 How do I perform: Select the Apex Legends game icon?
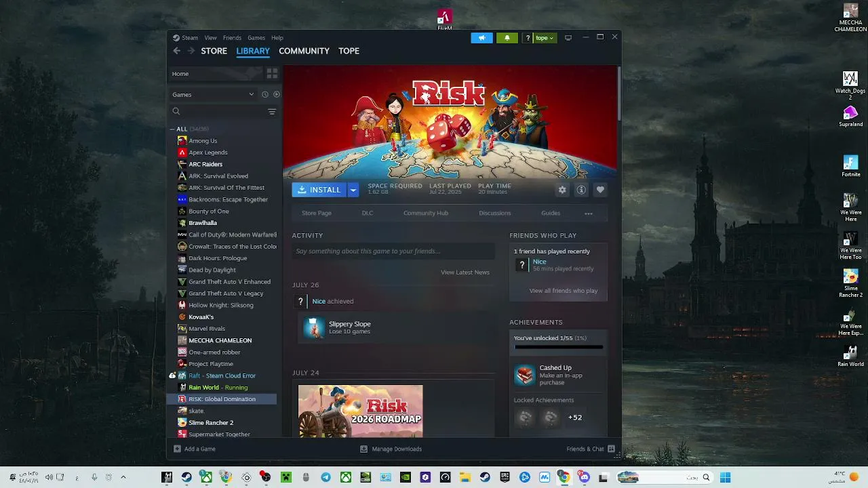pos(182,152)
